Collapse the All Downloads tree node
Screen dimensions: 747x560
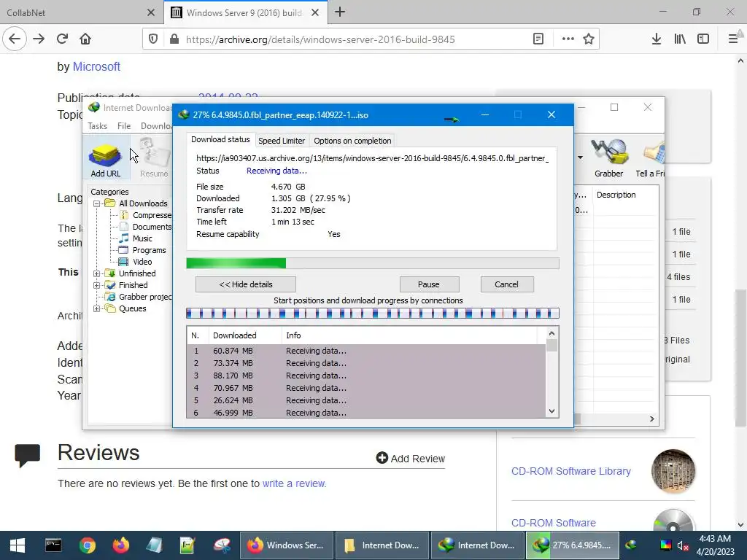[96, 204]
